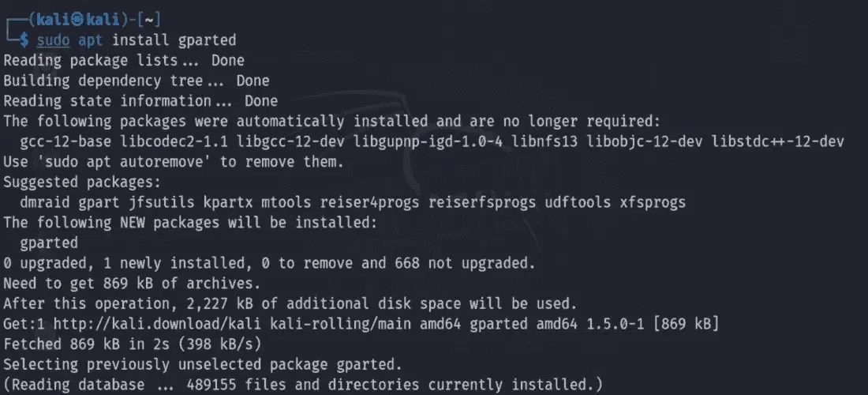Click 'libstdc++-12-dev' package name
The image size is (868, 395).
pyautogui.click(x=777, y=141)
